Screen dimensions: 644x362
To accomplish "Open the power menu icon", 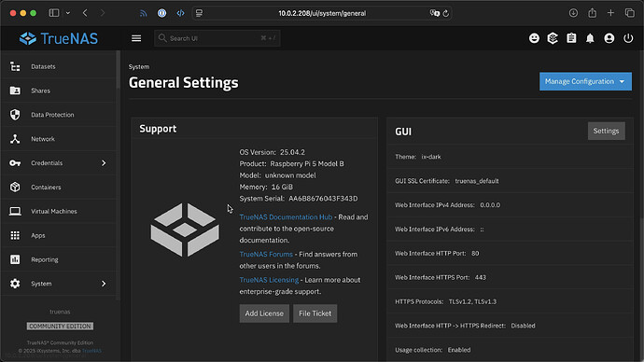I will click(x=628, y=38).
